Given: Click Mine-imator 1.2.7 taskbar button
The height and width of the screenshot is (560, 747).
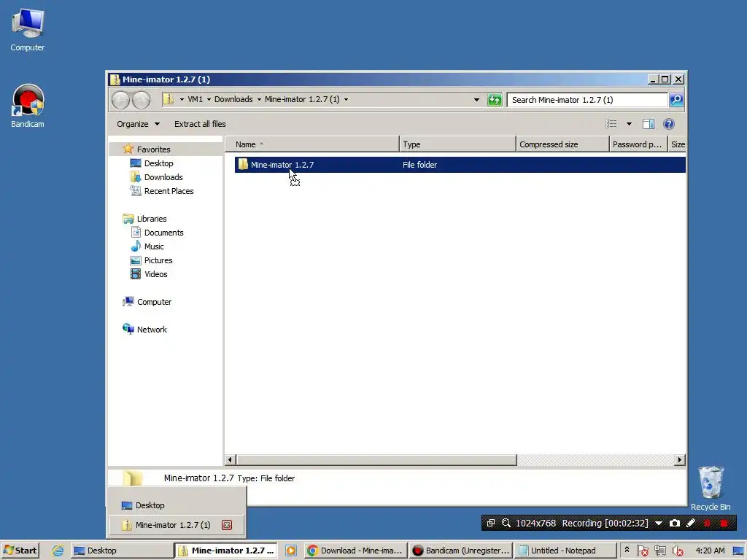Looking at the screenshot, I should point(226,551).
